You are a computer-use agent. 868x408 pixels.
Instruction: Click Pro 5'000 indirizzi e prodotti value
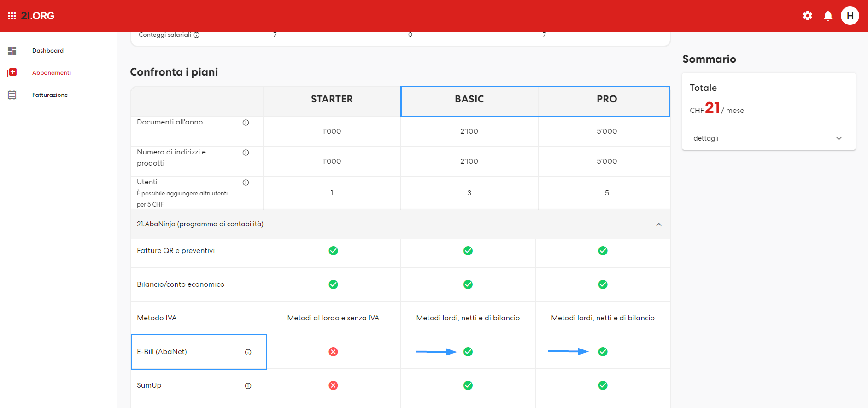607,161
